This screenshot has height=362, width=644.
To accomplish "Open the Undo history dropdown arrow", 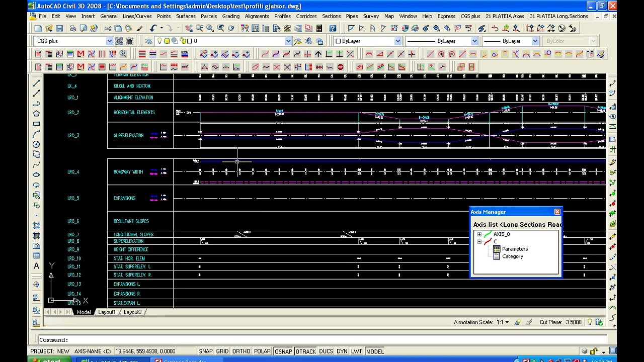I will point(162,28).
